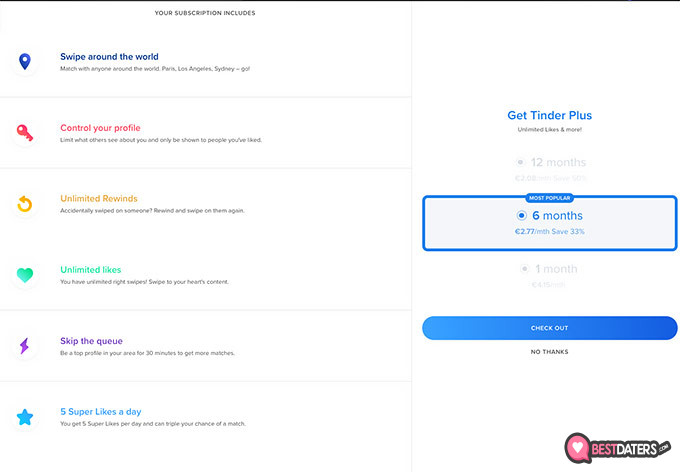This screenshot has height=472, width=680.
Task: Click the purple lightning bolt icon
Action: pyautogui.click(x=24, y=346)
